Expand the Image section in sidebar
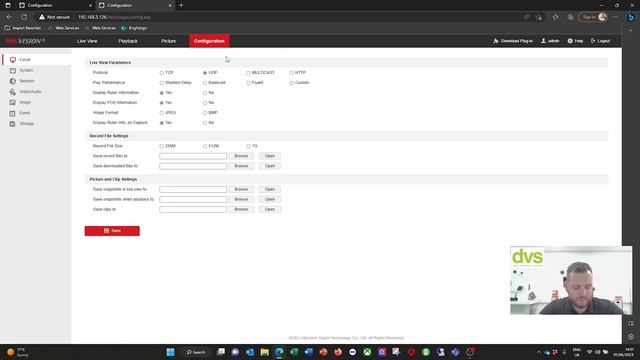The height and width of the screenshot is (360, 640). [x=25, y=102]
